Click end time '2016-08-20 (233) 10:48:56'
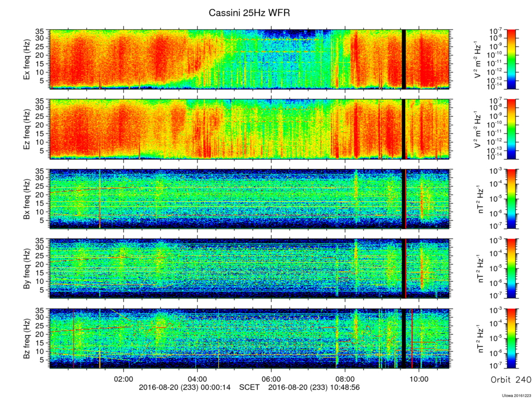This screenshot has width=532, height=398. (x=314, y=387)
